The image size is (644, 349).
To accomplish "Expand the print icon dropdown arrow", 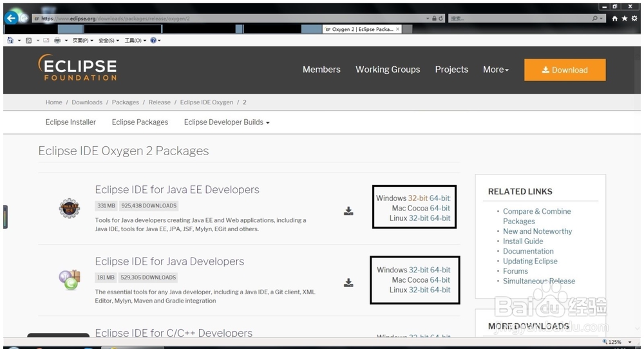I will 66,40.
